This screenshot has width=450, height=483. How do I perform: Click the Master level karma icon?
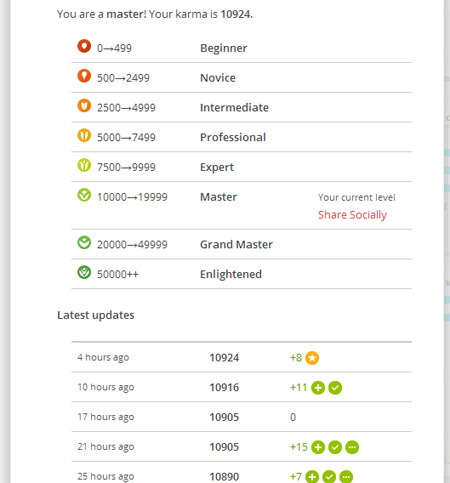pos(84,195)
